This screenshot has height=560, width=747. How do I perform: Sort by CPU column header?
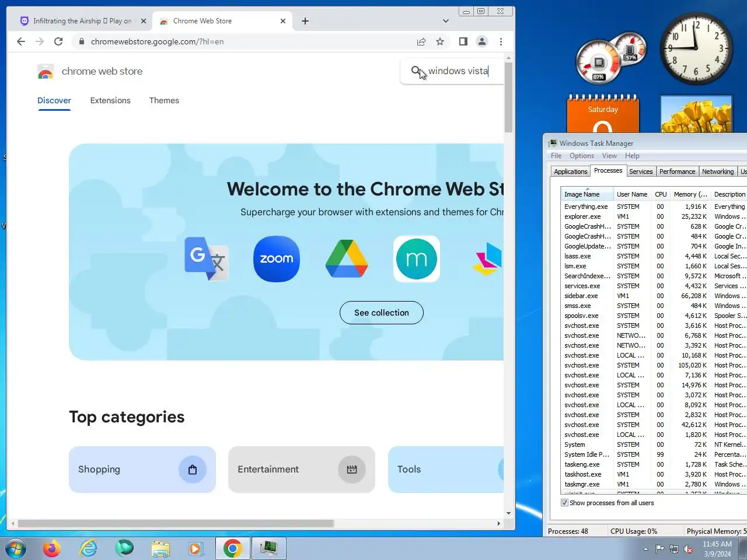coord(661,194)
